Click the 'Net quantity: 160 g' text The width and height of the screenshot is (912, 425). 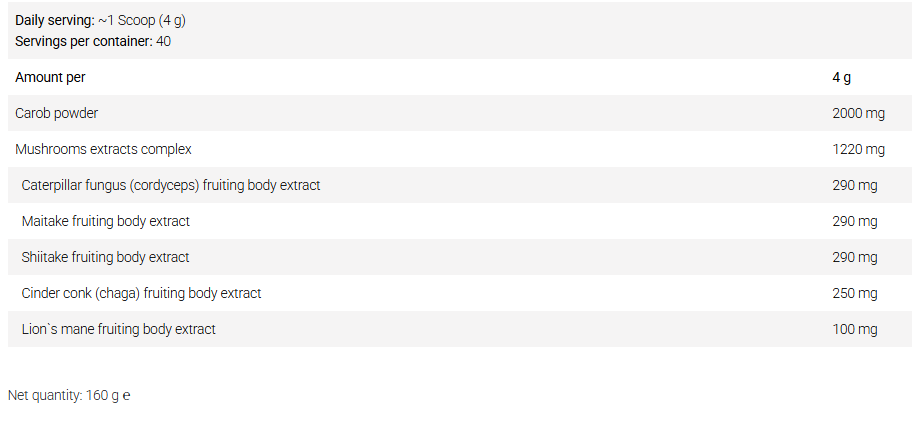pos(63,395)
